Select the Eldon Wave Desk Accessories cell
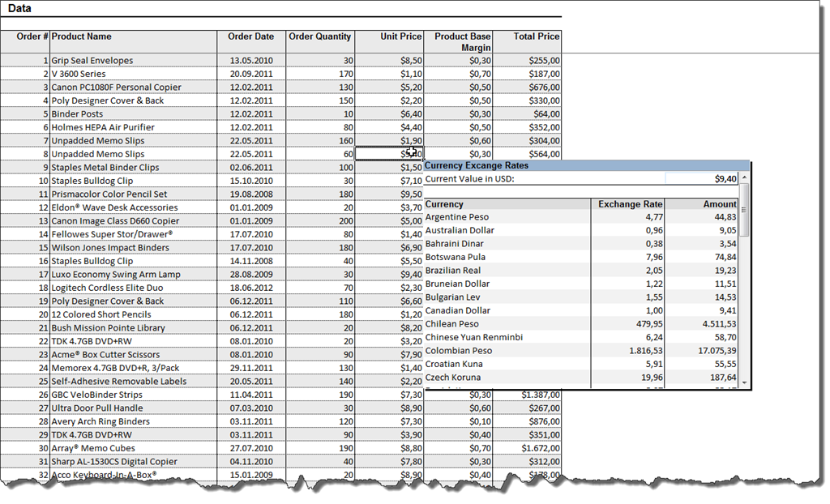 pyautogui.click(x=134, y=207)
